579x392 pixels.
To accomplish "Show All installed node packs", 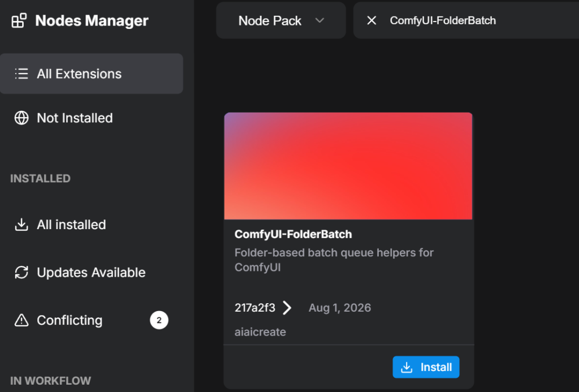I will point(92,224).
